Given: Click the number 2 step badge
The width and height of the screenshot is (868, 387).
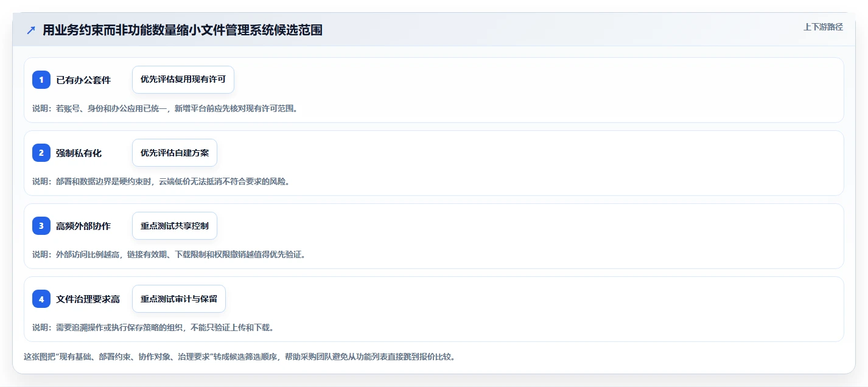Looking at the screenshot, I should 41,153.
